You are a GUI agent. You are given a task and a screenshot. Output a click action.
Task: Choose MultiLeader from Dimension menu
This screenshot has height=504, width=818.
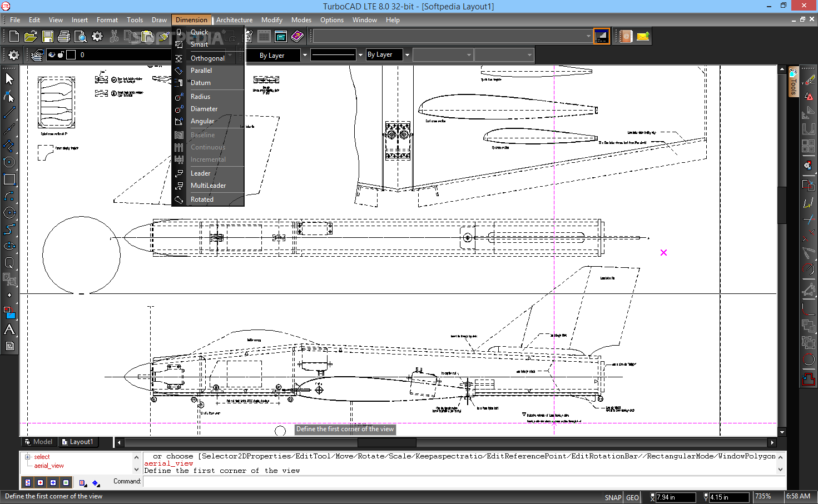(x=208, y=186)
